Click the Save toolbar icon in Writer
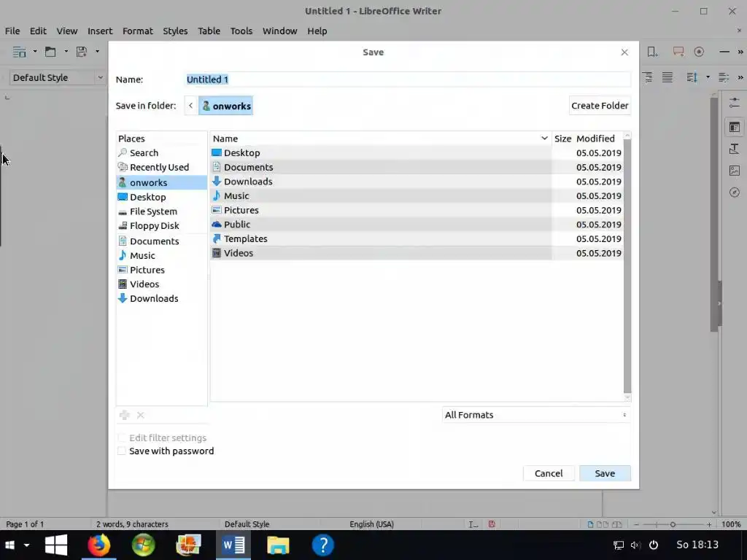 click(82, 52)
